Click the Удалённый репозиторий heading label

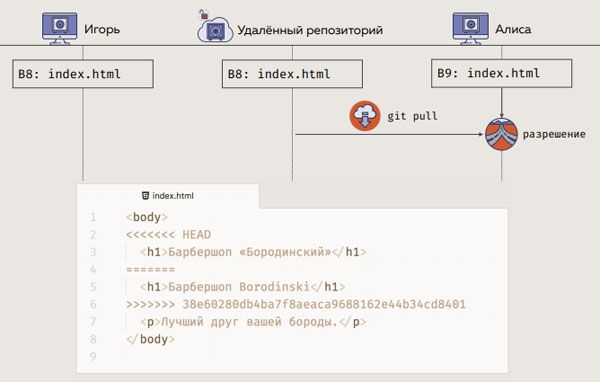310,30
